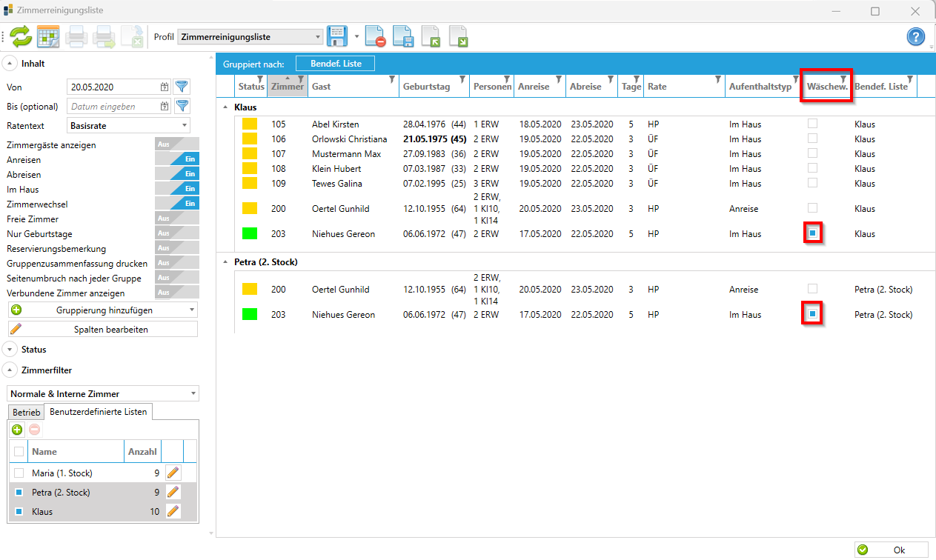
Task: Toggle the Zimmergäste anzeigen switch
Action: click(x=176, y=144)
